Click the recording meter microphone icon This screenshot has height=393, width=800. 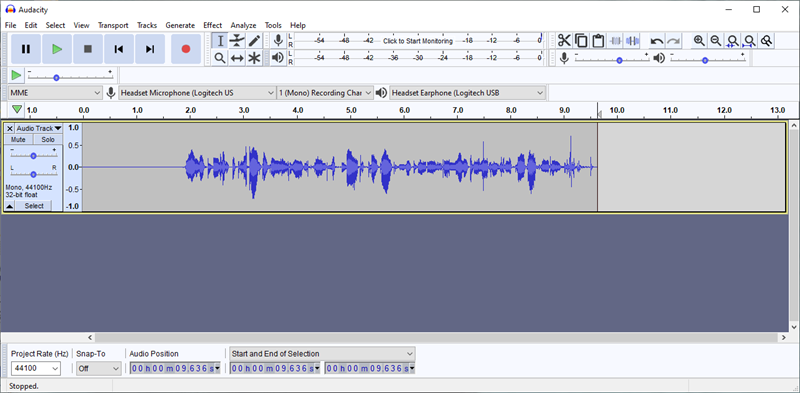pyautogui.click(x=278, y=41)
